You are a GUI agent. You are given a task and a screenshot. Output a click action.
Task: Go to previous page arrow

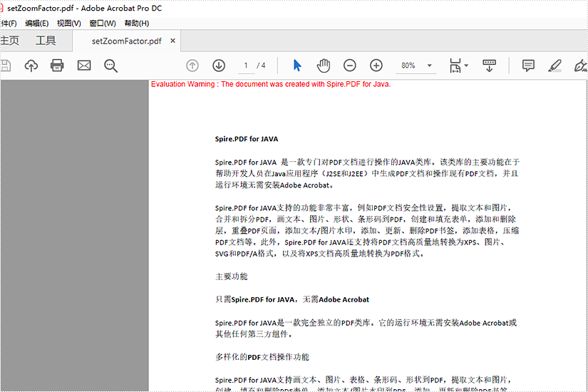tap(192, 66)
